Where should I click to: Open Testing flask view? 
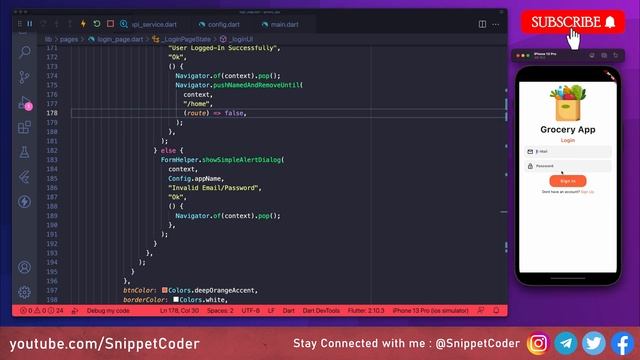tap(24, 152)
